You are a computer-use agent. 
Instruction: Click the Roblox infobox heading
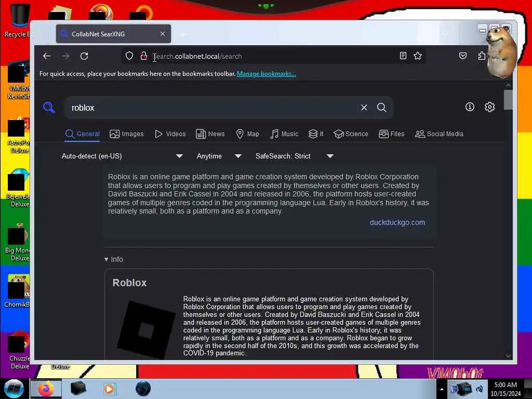[129, 283]
